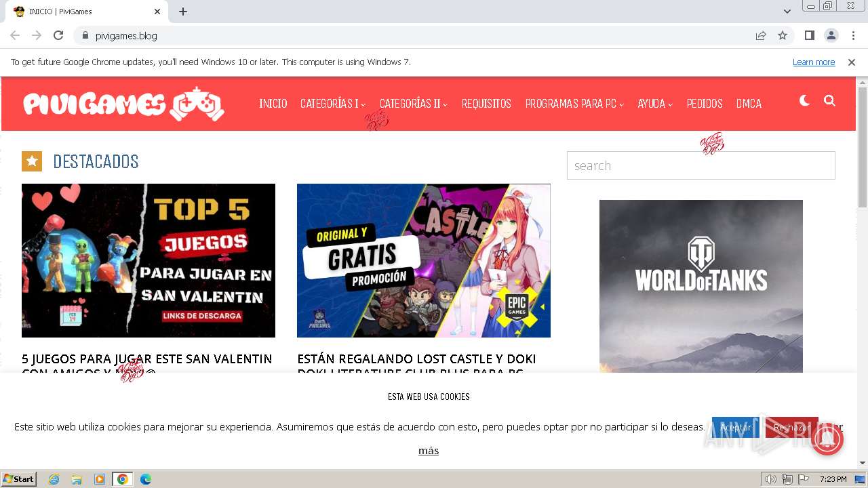Open a new browser tab
The image size is (868, 488).
183,12
